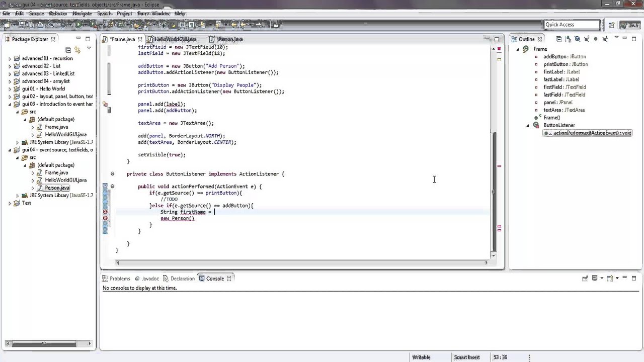The height and width of the screenshot is (362, 644).
Task: Open the Navigate menu
Action: (82, 13)
